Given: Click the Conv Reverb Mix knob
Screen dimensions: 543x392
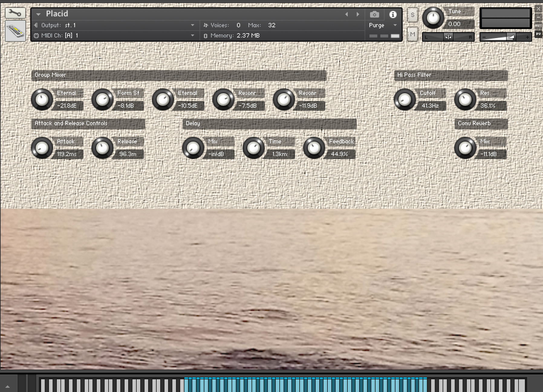Looking at the screenshot, I should tap(465, 148).
